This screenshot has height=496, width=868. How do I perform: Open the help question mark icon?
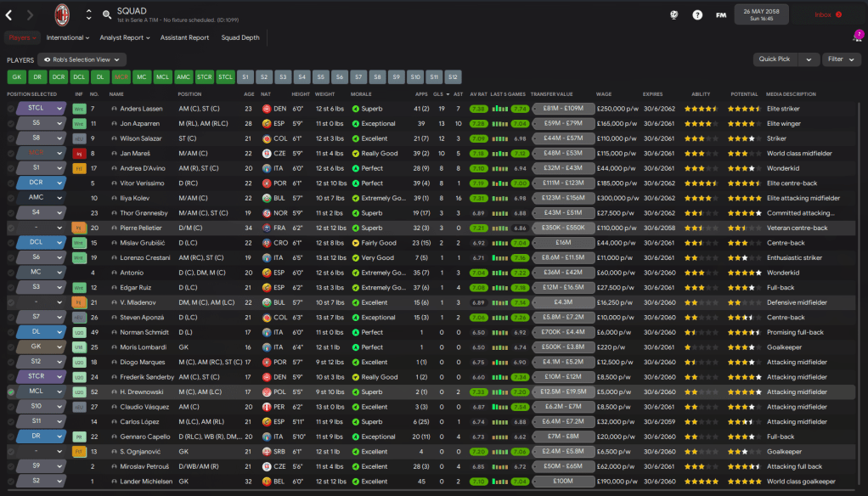coord(697,14)
